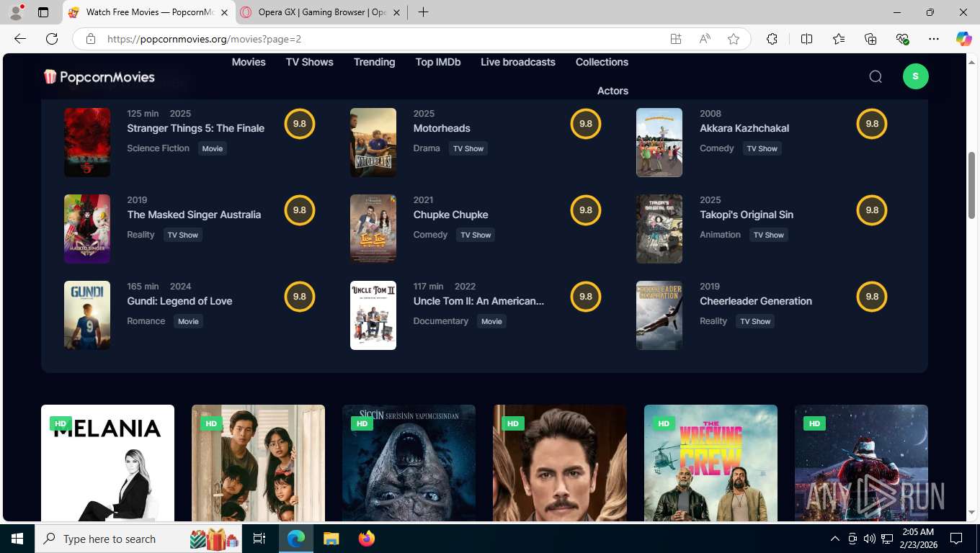
Task: Click Masked Singer Australia poster thumbnail
Action: click(87, 229)
